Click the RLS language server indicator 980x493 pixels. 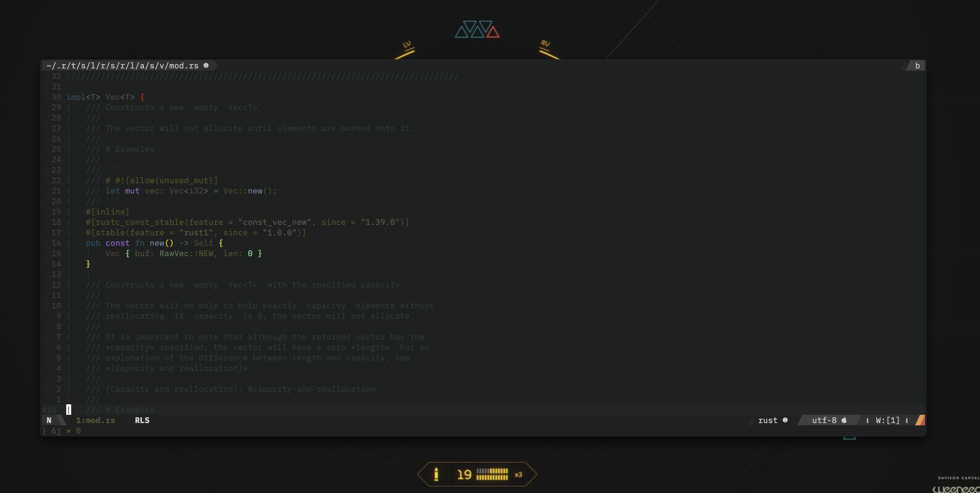click(x=142, y=420)
